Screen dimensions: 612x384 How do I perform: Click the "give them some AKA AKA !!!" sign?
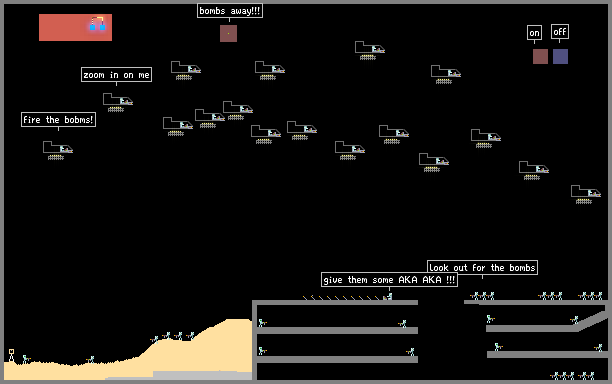(389, 279)
